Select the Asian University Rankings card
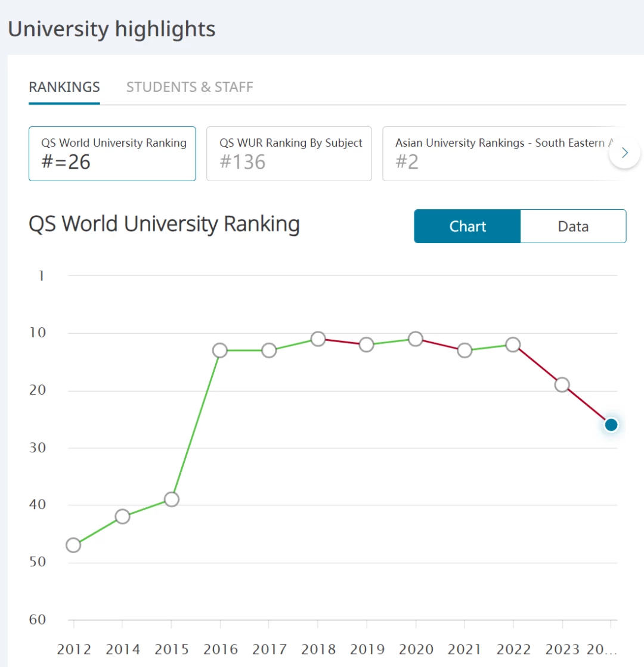 (504, 154)
